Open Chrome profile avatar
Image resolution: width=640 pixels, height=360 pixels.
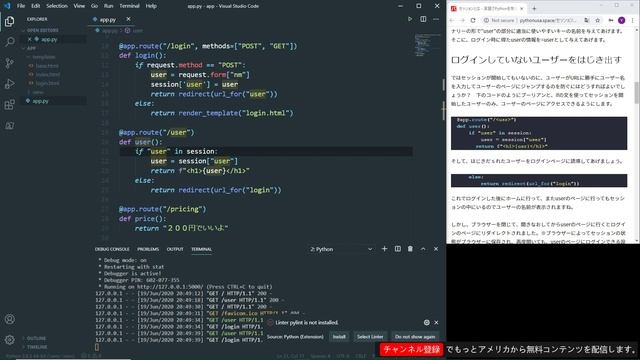(622, 20)
